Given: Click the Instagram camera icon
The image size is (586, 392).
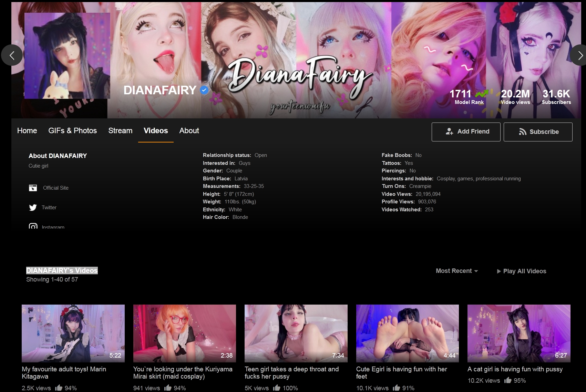Looking at the screenshot, I should pyautogui.click(x=33, y=226).
